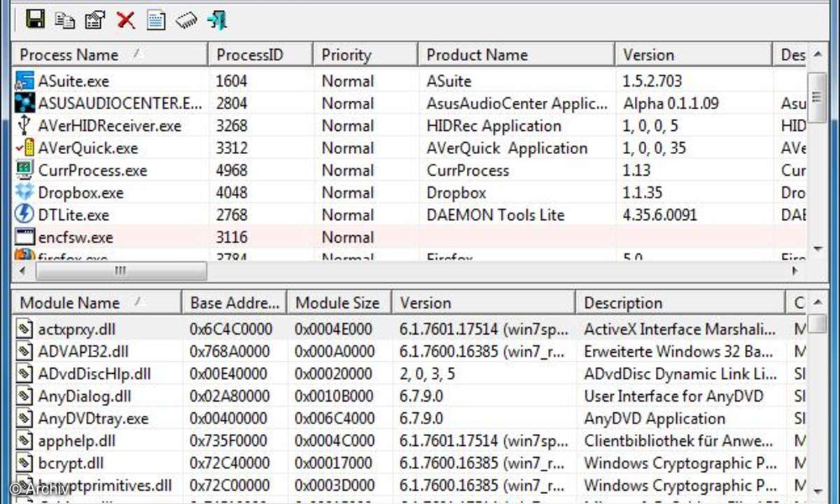This screenshot has height=504, width=840.
Task: Click the file icon beside apphelp.dll
Action: pyautogui.click(x=25, y=441)
